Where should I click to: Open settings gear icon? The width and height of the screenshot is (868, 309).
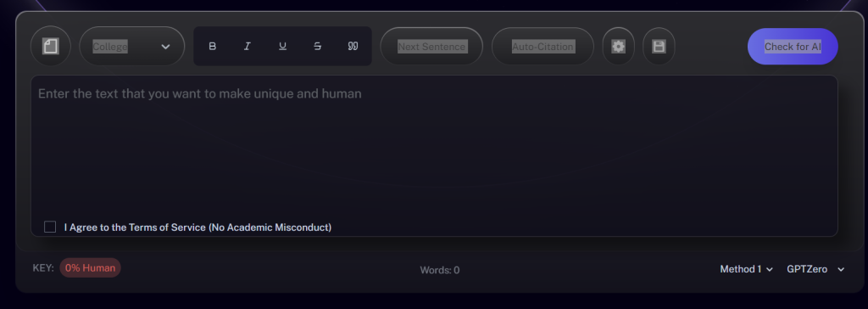click(618, 46)
